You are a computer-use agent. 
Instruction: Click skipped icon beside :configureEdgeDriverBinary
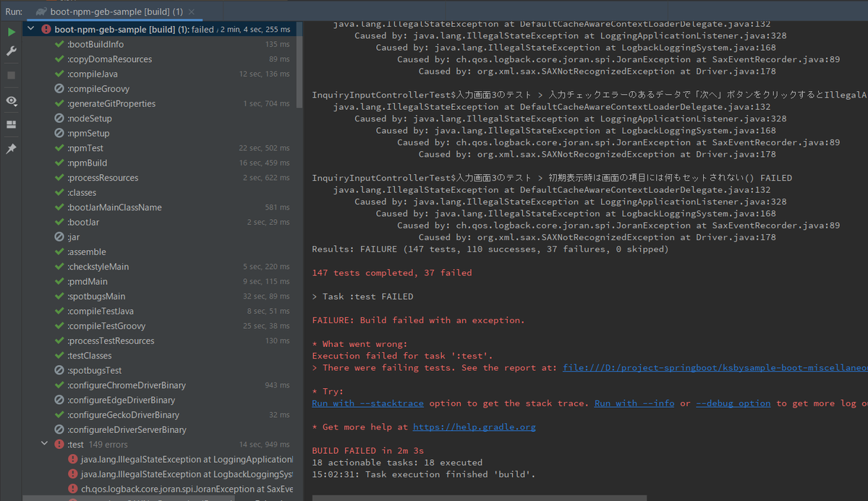pyautogui.click(x=59, y=400)
